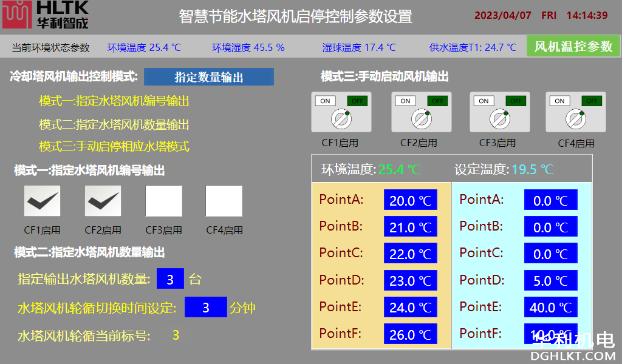This screenshot has width=622, height=364.
Task: Turn the CF2 rotary switch knob
Action: 420,119
